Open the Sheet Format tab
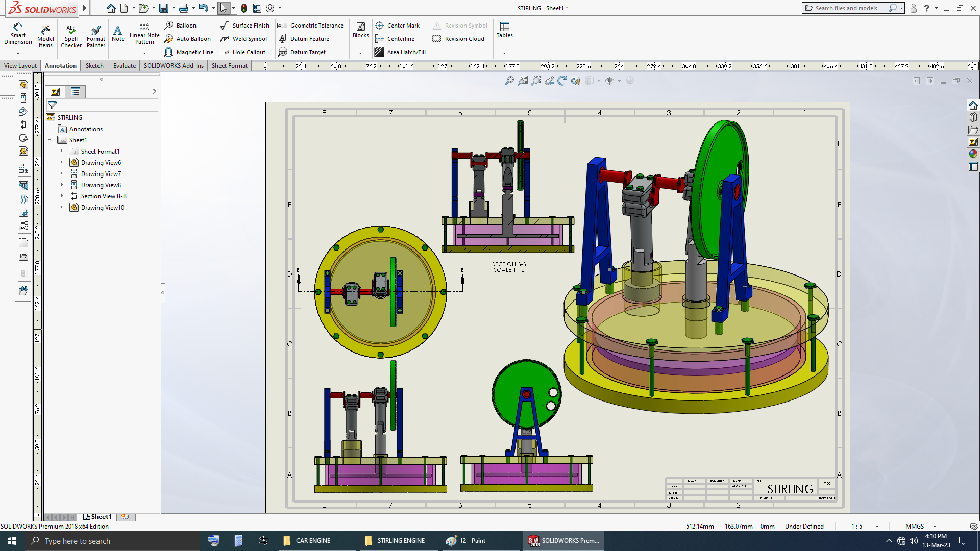Screen dimensions: 980x551 (x=229, y=66)
